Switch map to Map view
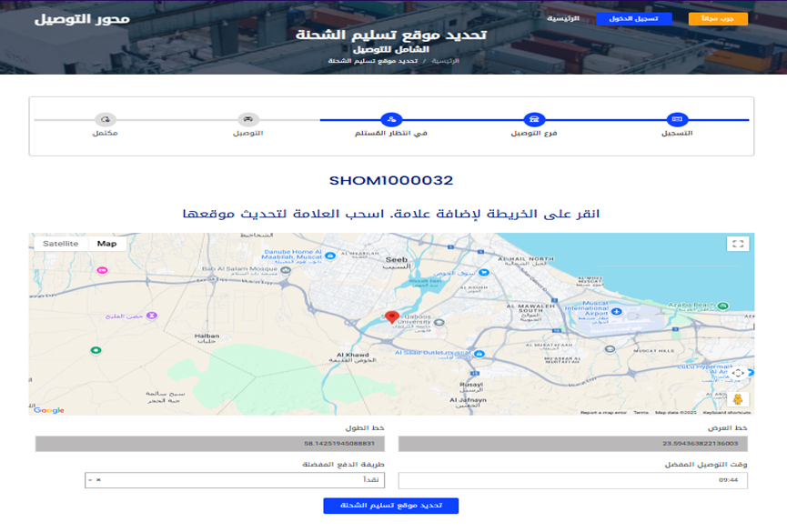Image resolution: width=787 pixels, height=532 pixels. click(107, 244)
